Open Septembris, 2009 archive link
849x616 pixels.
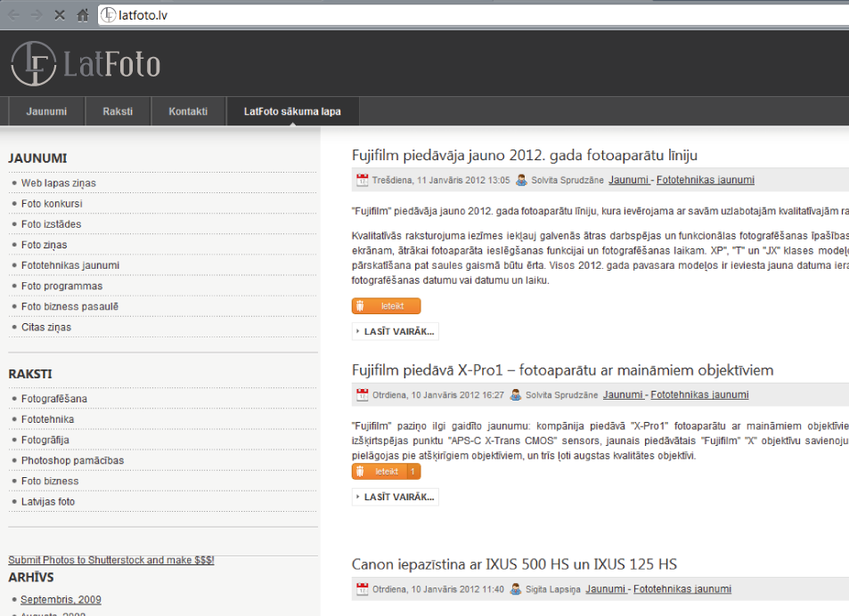pos(61,599)
